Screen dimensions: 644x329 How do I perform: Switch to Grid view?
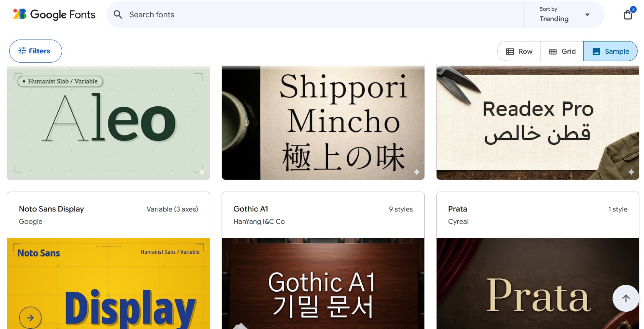(x=562, y=51)
